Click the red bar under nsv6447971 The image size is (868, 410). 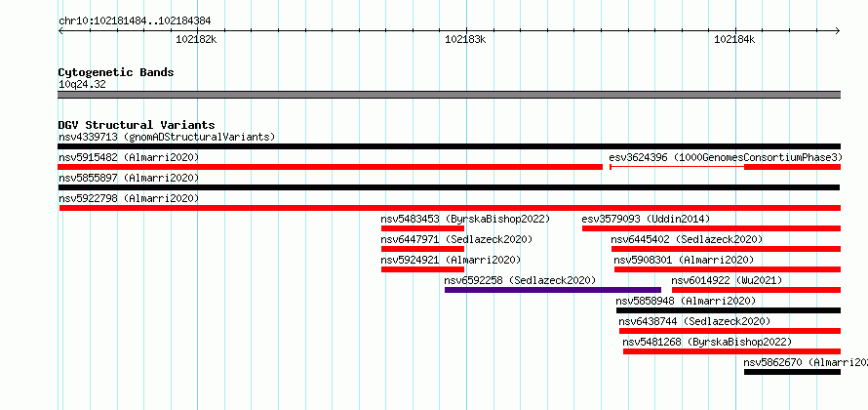tap(422, 249)
